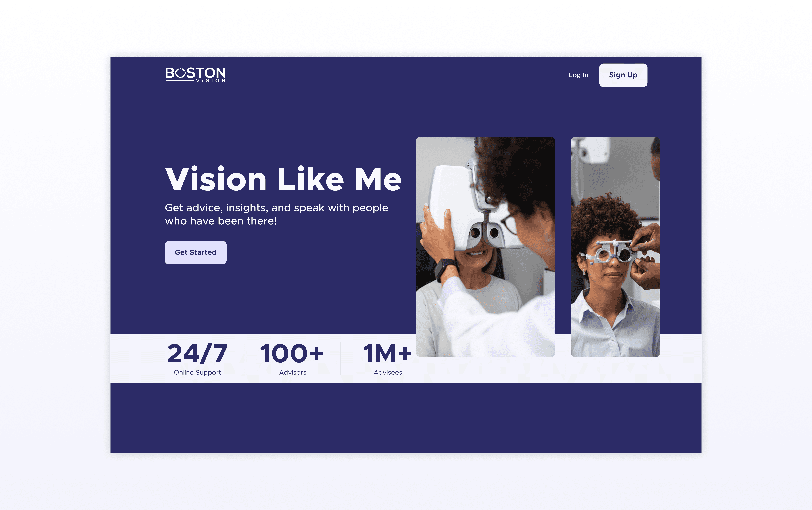Screen dimensions: 812x510
Task: Click the subheading about getting advice and insights
Action: [277, 214]
